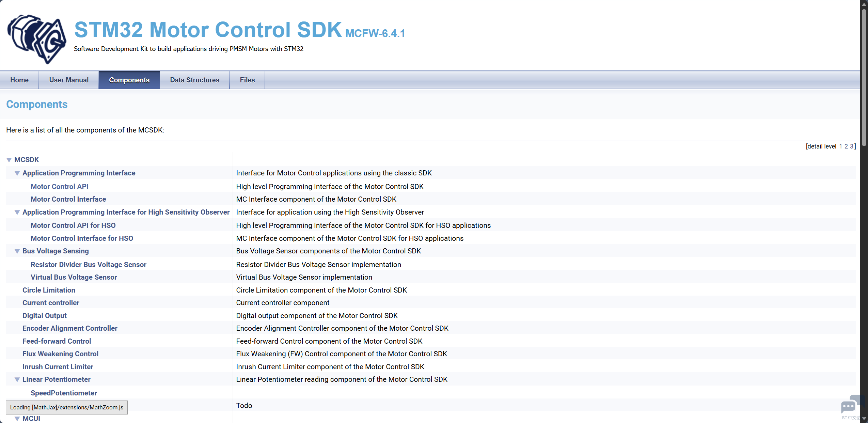
Task: Open the SpeedPotentiometer link
Action: click(64, 393)
